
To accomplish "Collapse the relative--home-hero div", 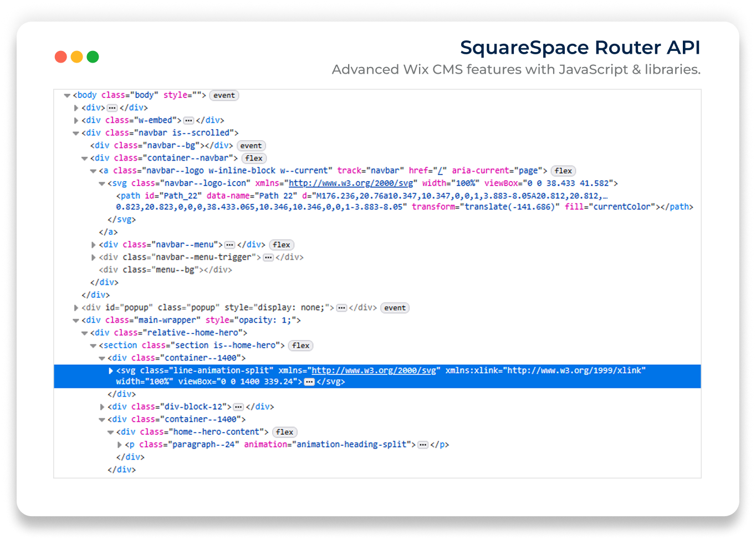I will tap(85, 333).
